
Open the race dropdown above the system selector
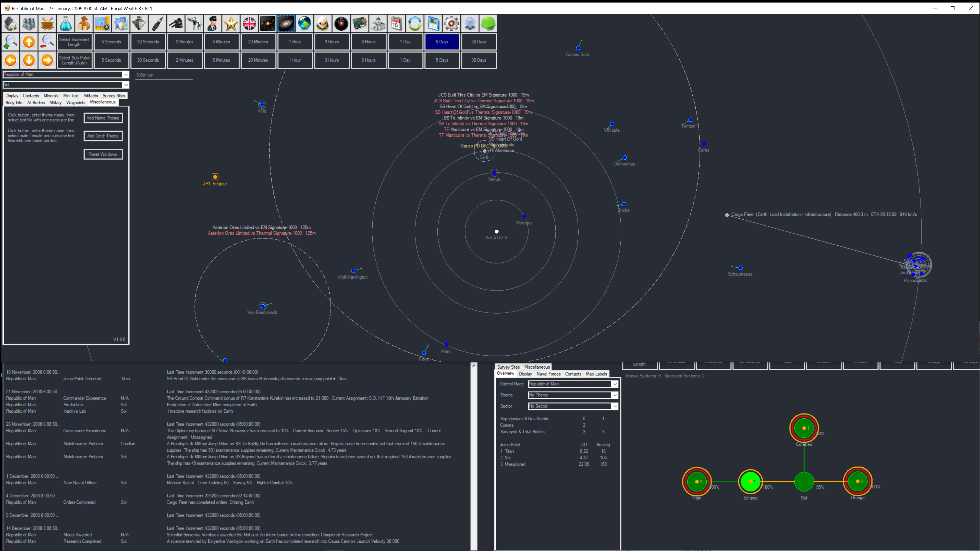tap(66, 74)
